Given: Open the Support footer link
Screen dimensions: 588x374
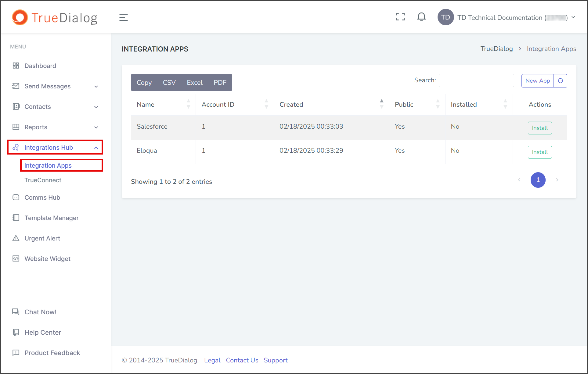Looking at the screenshot, I should (276, 360).
